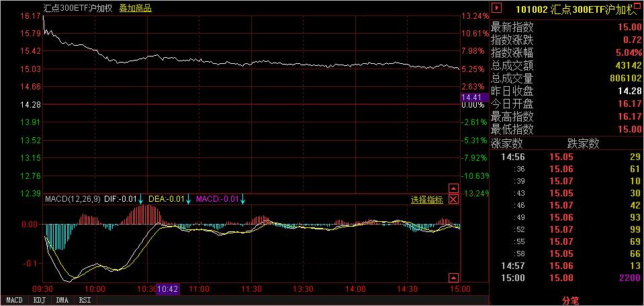
Task: Click the red up-arrow box above 选择指标
Action: coord(453,189)
